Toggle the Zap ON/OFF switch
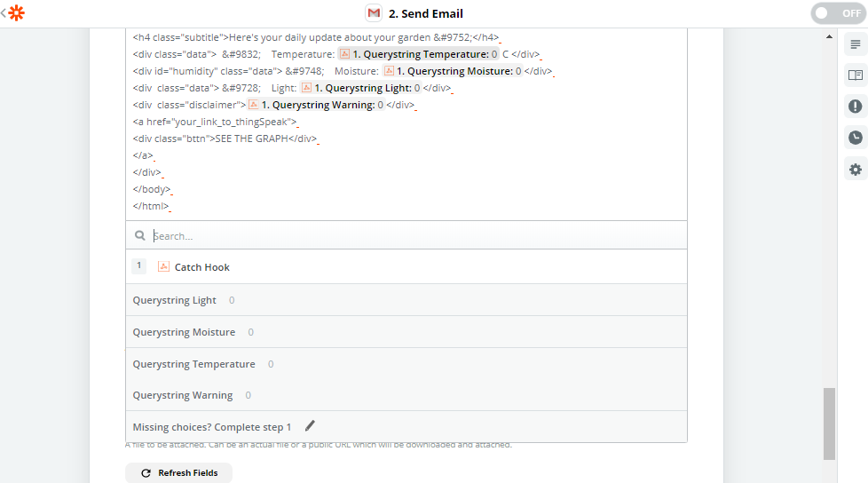This screenshot has height=483, width=868. [838, 13]
